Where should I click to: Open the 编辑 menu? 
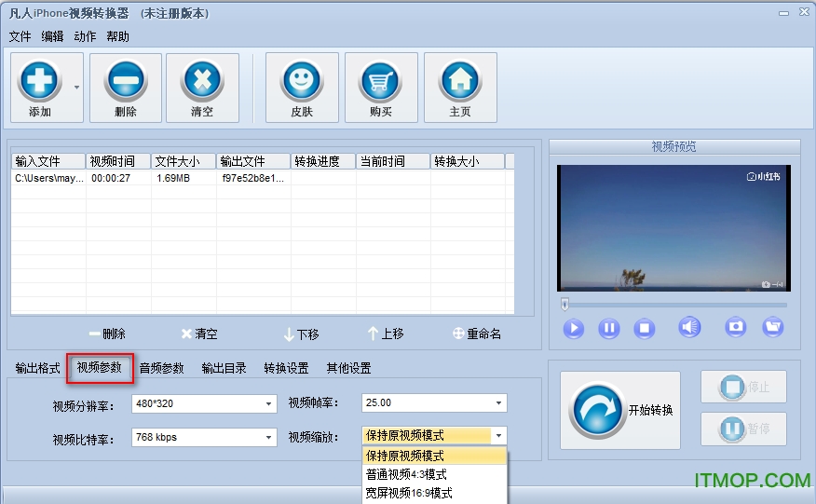pyautogui.click(x=52, y=36)
